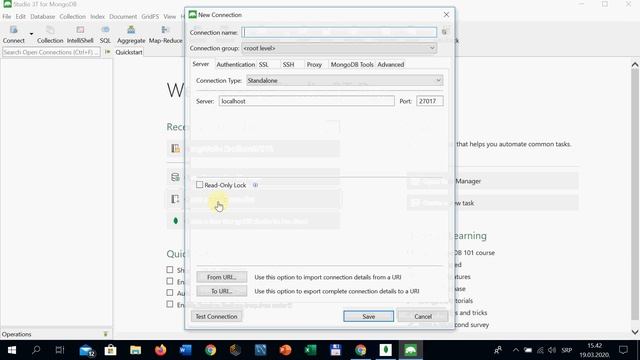Screen dimensions: 640x360
Task: Click the Server hostname field
Action: (307, 101)
